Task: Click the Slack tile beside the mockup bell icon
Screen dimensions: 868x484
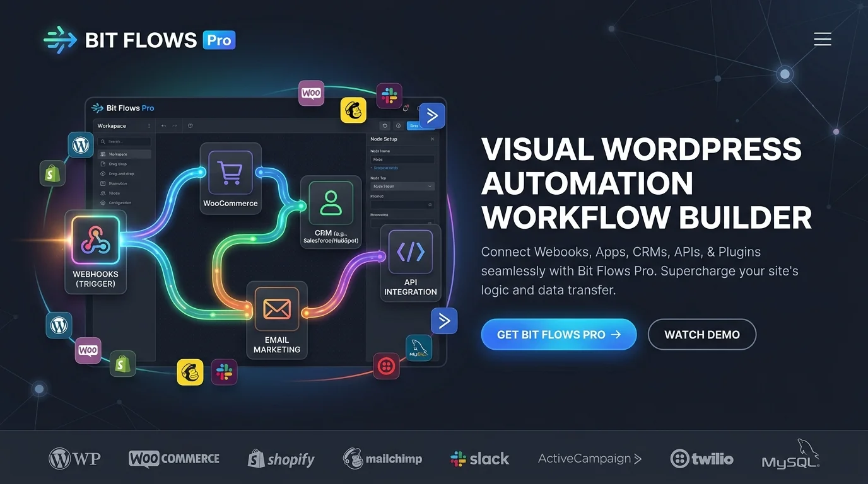Action: 389,96
